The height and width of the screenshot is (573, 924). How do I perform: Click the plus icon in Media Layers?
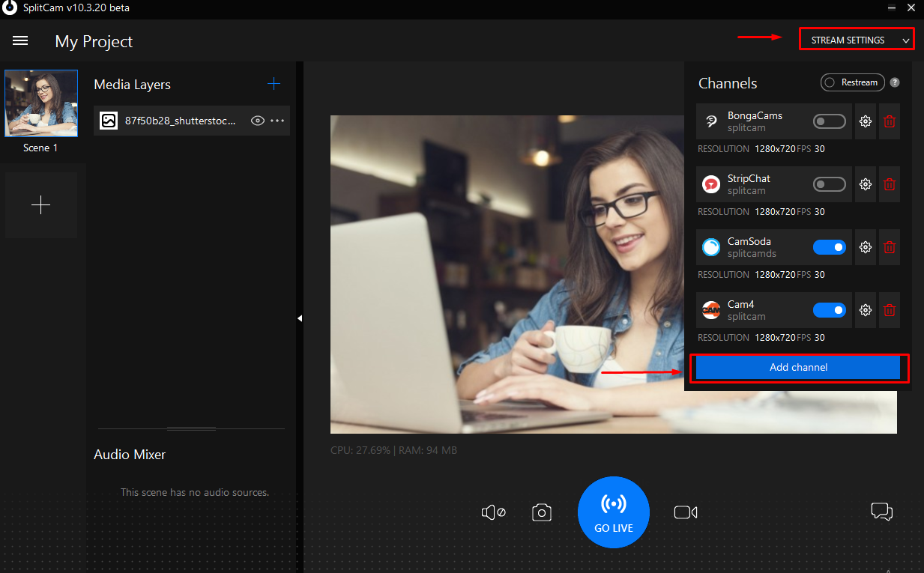point(274,84)
